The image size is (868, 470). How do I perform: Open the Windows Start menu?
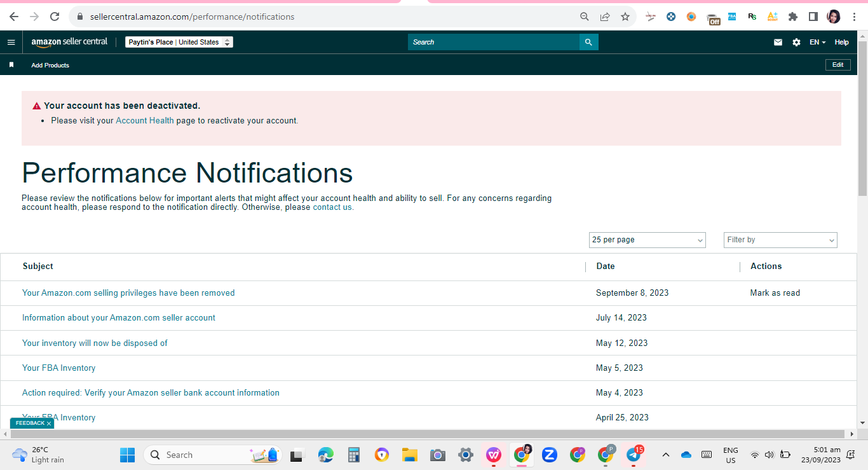coord(127,455)
